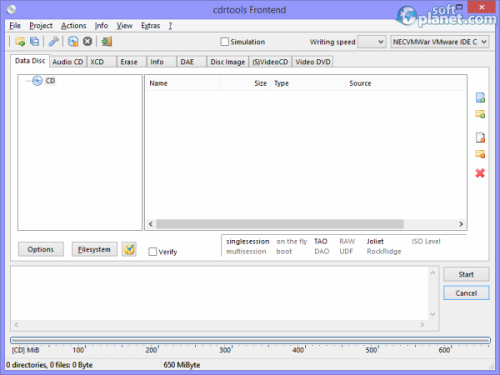Screen dimensions: 500x375
Task: Open the NECVMWar drive selection dropdown
Action: pos(440,42)
